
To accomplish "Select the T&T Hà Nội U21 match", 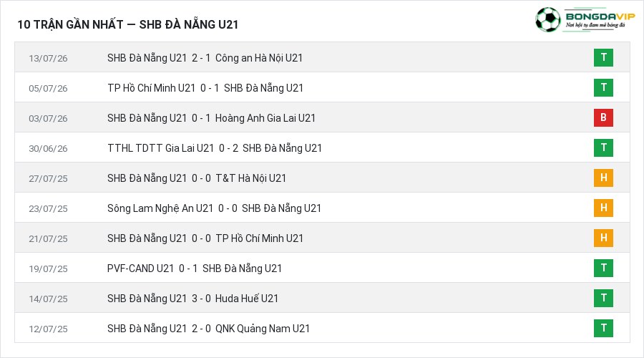I will pyautogui.click(x=323, y=177).
